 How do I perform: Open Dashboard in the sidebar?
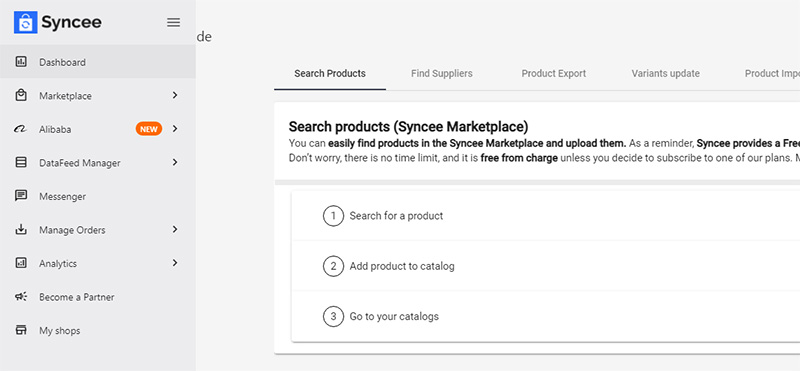pyautogui.click(x=97, y=62)
